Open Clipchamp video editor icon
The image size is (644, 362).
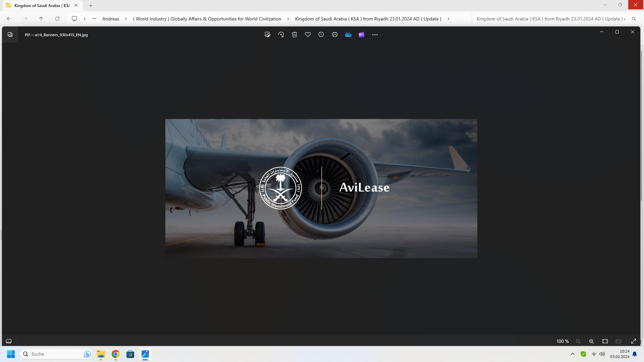[x=362, y=35]
